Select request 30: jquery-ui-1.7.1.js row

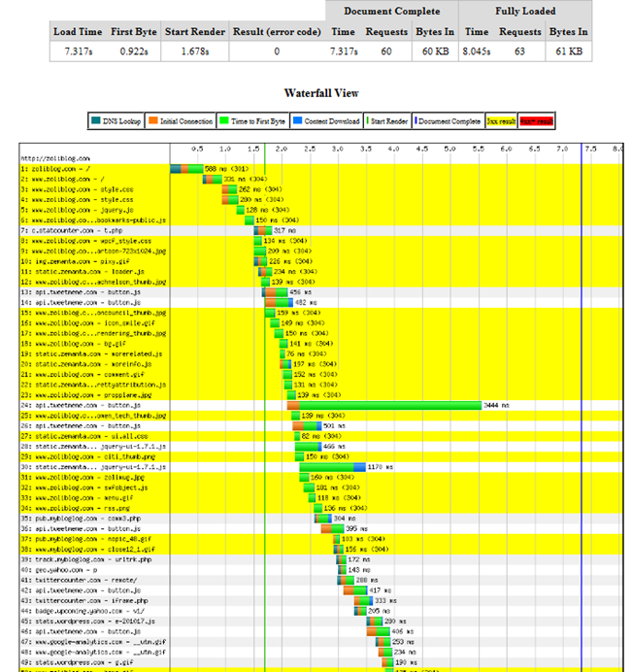coord(321,467)
